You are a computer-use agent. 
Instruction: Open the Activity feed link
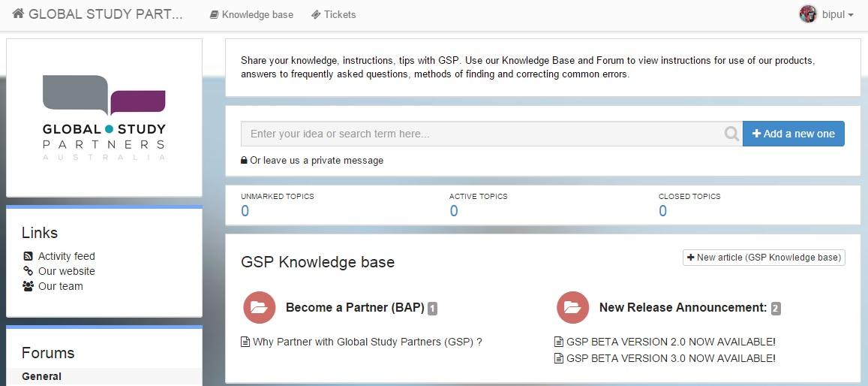[x=67, y=256]
